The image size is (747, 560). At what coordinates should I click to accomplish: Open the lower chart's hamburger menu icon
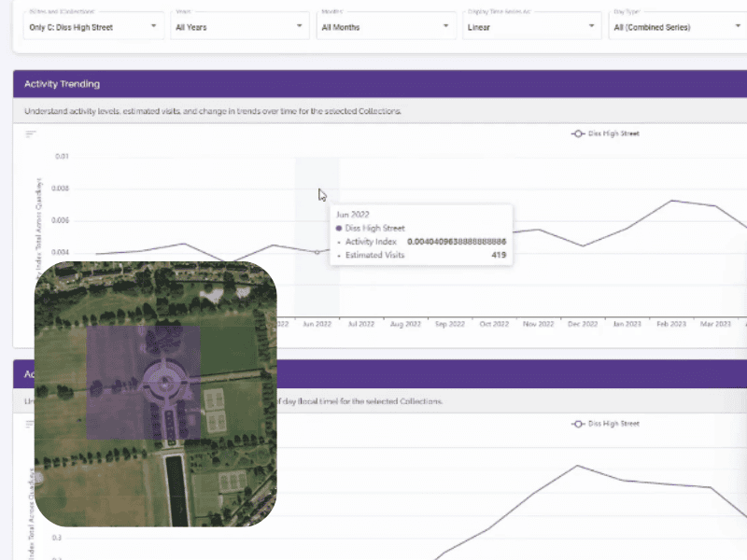click(x=31, y=425)
